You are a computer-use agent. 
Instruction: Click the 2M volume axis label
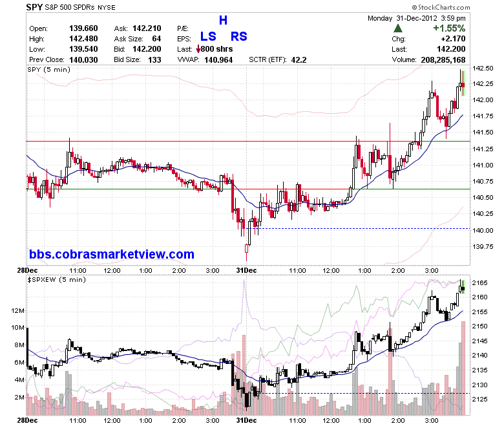pos(19,397)
